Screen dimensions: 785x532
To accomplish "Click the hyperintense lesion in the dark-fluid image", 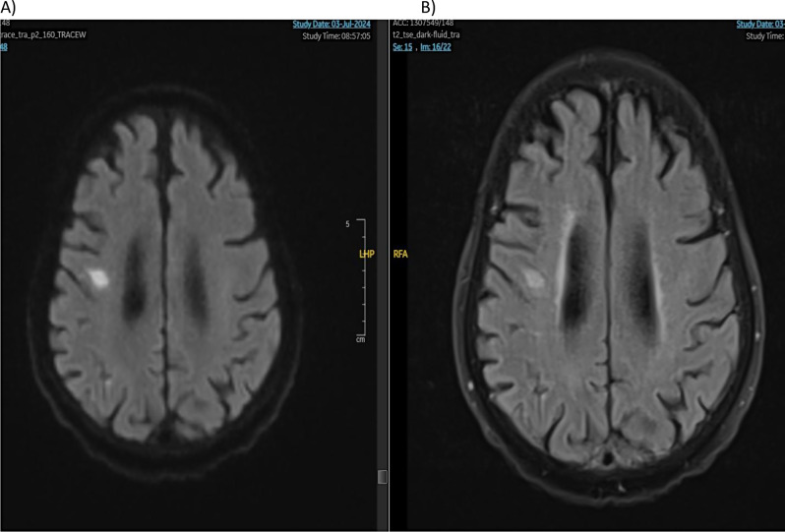I will (x=534, y=277).
